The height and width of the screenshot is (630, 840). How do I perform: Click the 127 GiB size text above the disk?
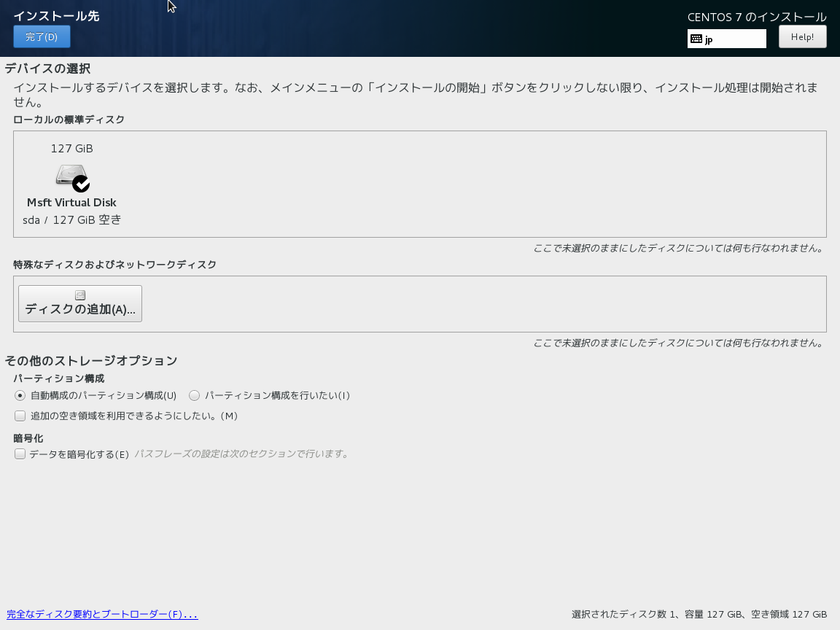click(x=71, y=149)
